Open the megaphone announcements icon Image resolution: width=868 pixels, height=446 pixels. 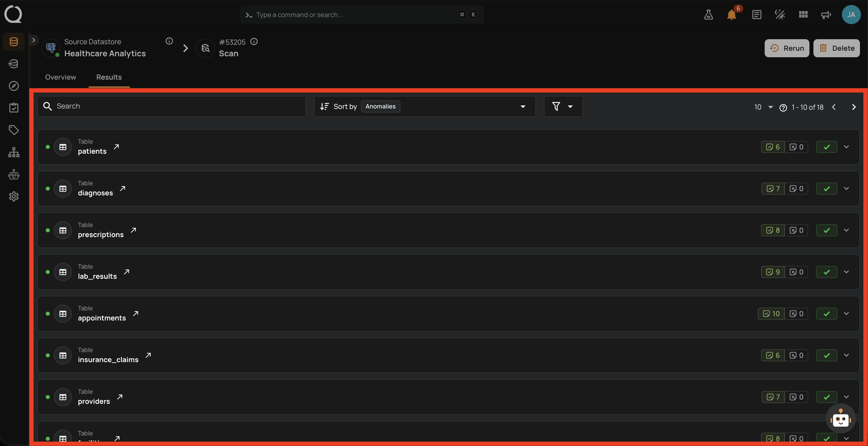pyautogui.click(x=826, y=15)
